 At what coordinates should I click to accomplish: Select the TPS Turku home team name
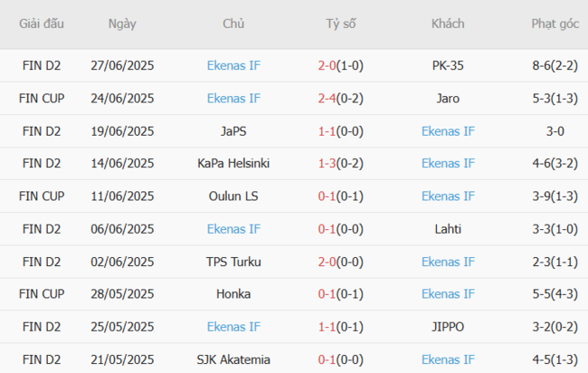pyautogui.click(x=233, y=262)
